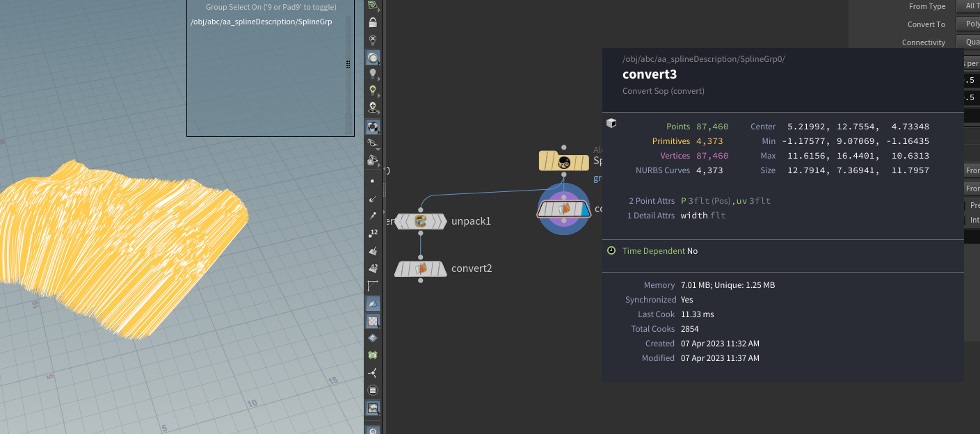Click the yellow bulb with plus icon

373,90
